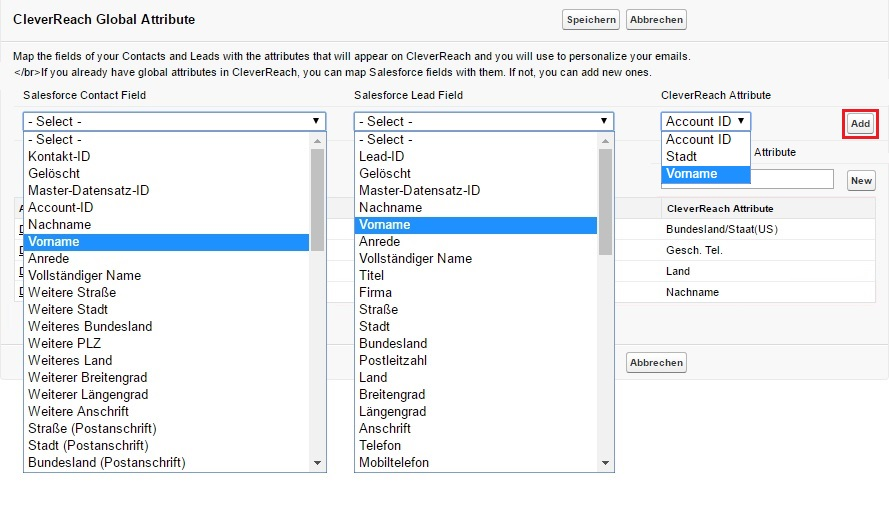Click Contact Field list scroll-up arrow

pyautogui.click(x=318, y=141)
